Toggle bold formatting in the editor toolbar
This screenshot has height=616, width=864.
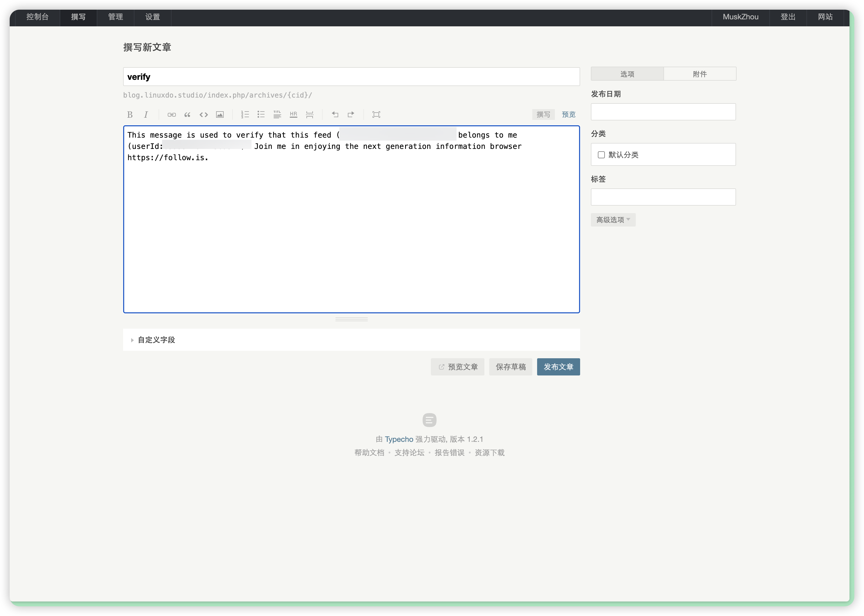click(x=130, y=114)
